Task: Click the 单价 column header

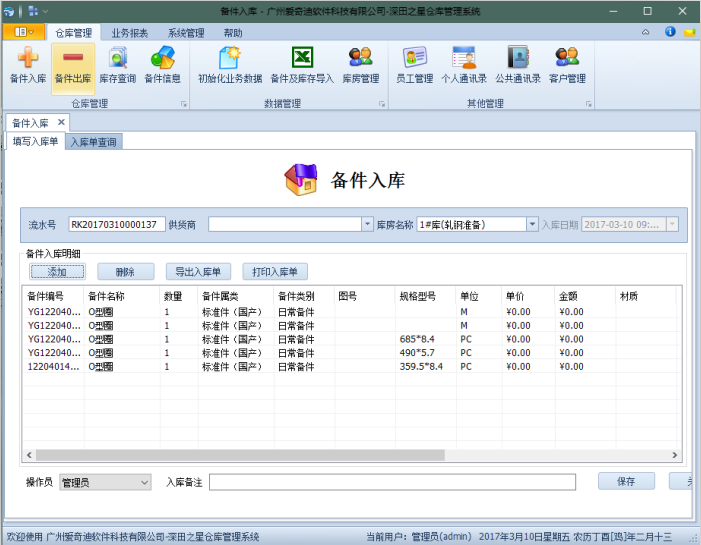Action: (x=528, y=296)
